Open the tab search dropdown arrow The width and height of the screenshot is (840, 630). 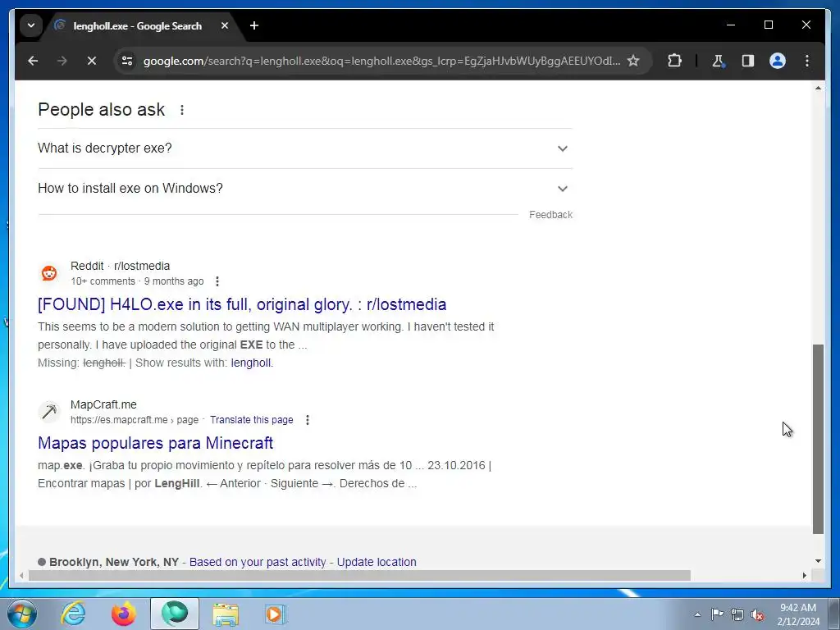click(x=31, y=25)
